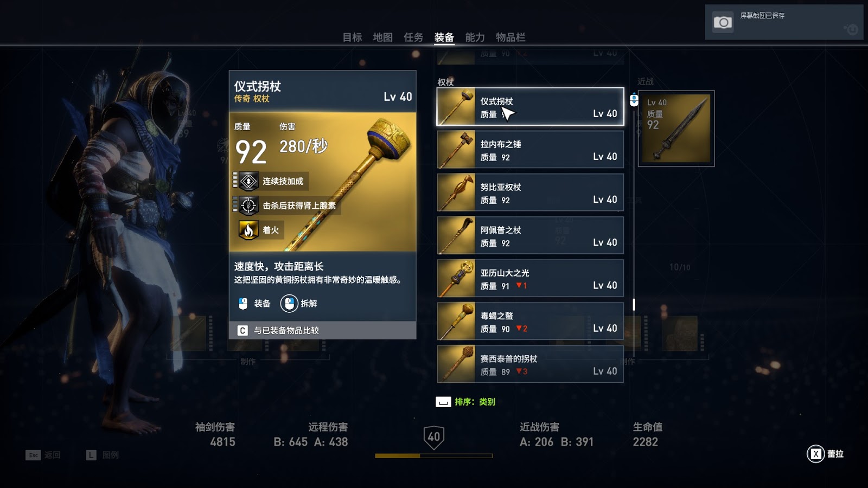Click the 亚历山大之光 weapon icon
868x488 pixels.
pyautogui.click(x=456, y=278)
